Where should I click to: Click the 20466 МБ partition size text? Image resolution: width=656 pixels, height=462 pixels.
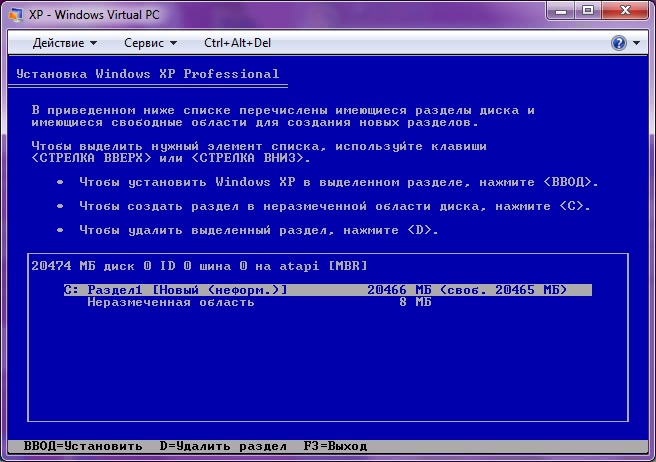pos(399,290)
